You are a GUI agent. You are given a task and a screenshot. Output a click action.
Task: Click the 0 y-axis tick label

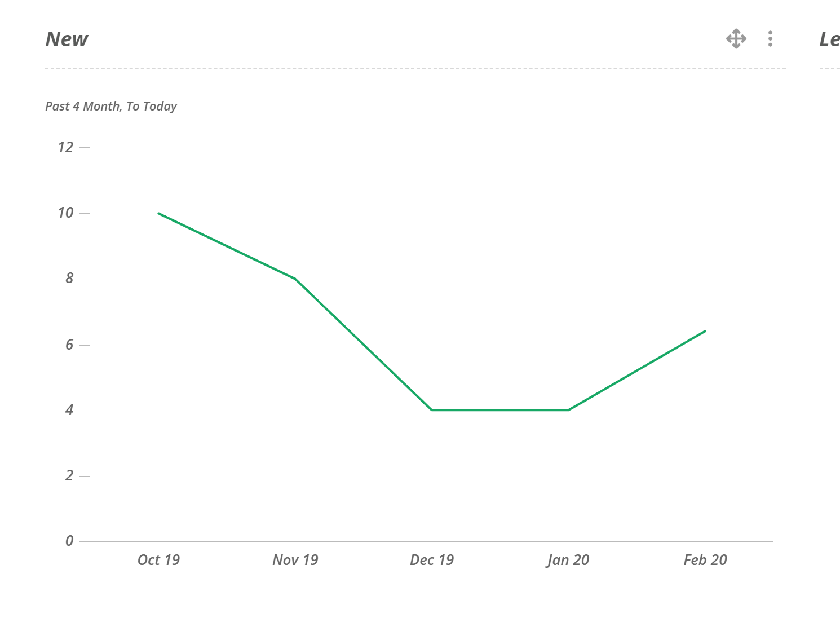(x=69, y=541)
